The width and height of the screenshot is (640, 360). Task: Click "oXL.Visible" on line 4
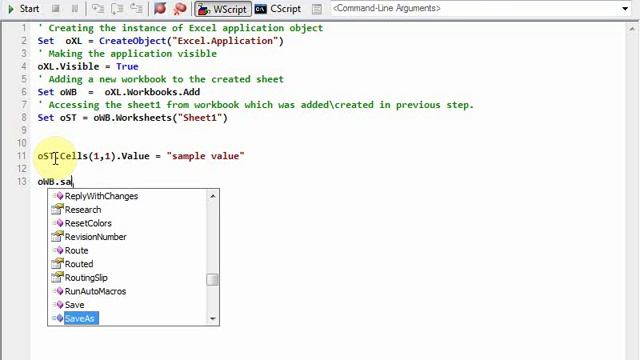click(x=68, y=67)
